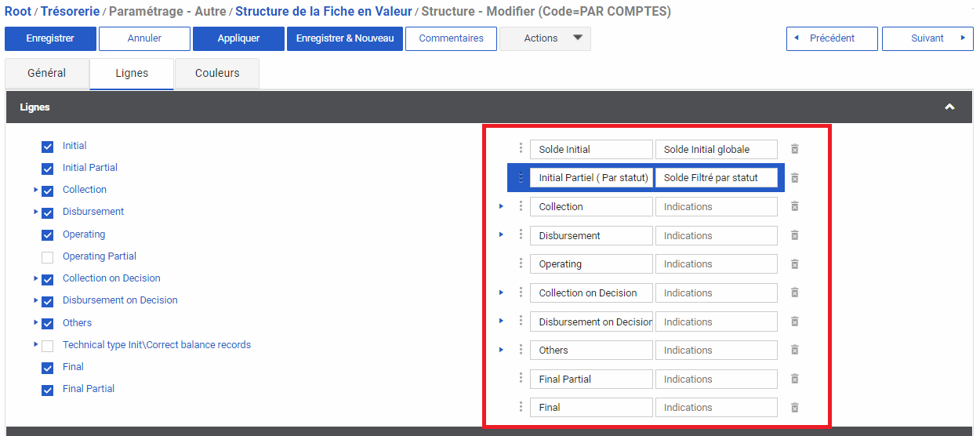Switch to the Général tab
This screenshot has width=980, height=436.
(47, 73)
